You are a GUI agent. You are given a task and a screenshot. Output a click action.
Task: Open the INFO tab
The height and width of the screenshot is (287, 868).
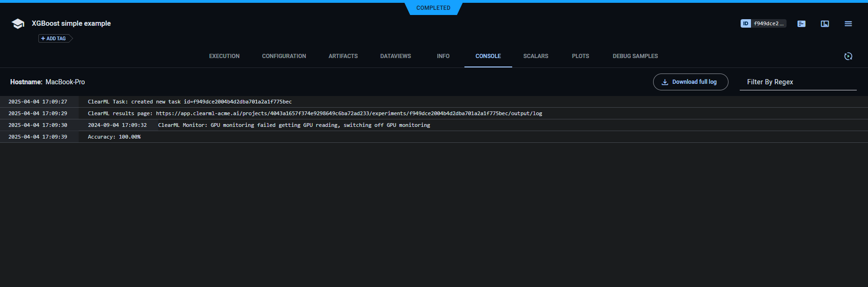pyautogui.click(x=443, y=56)
